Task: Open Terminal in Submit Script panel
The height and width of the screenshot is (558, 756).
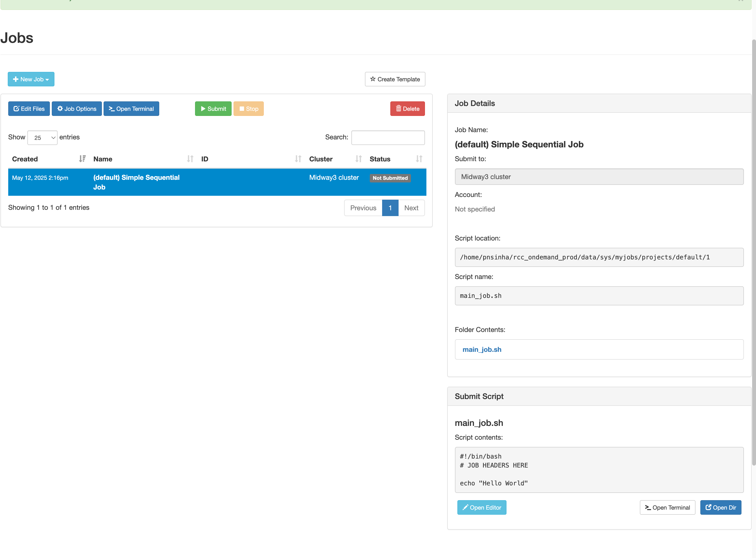Action: 667,507
